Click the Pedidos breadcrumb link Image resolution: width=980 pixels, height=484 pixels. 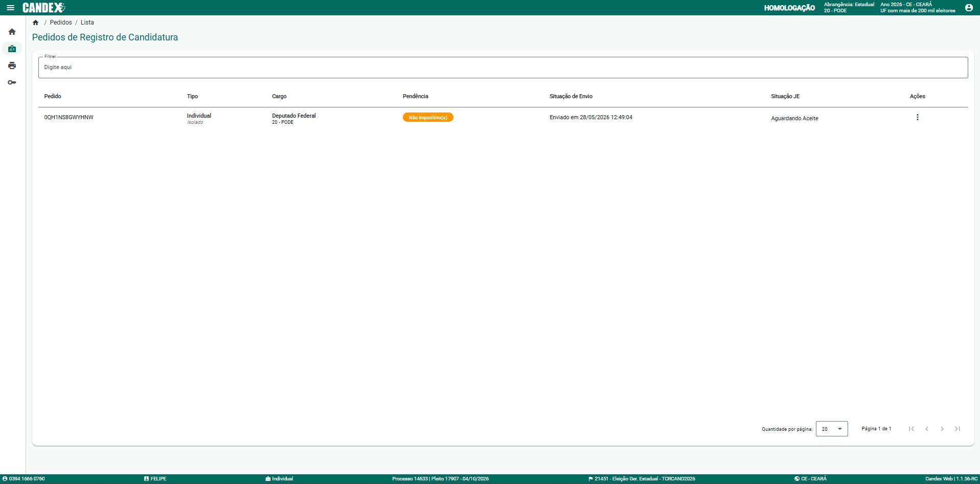(61, 23)
